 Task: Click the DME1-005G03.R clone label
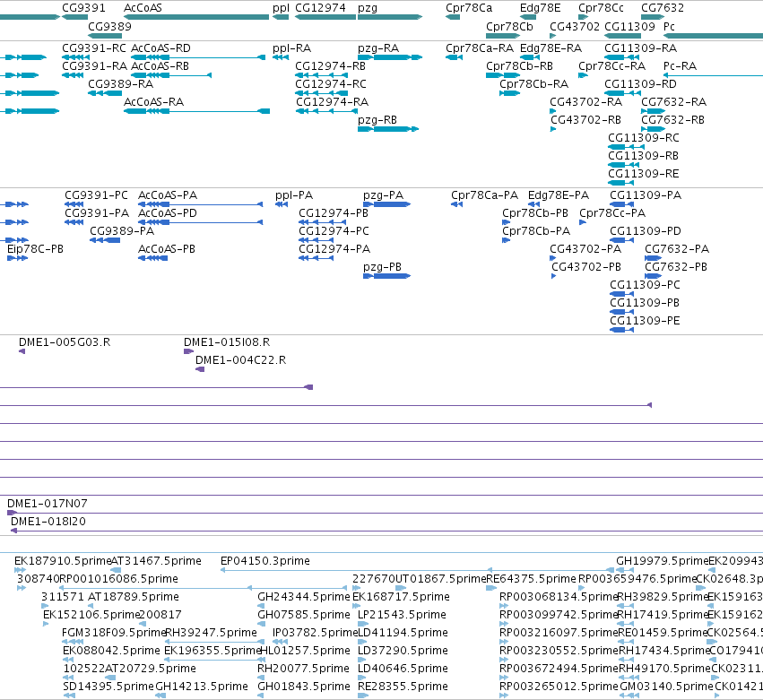pyautogui.click(x=65, y=342)
